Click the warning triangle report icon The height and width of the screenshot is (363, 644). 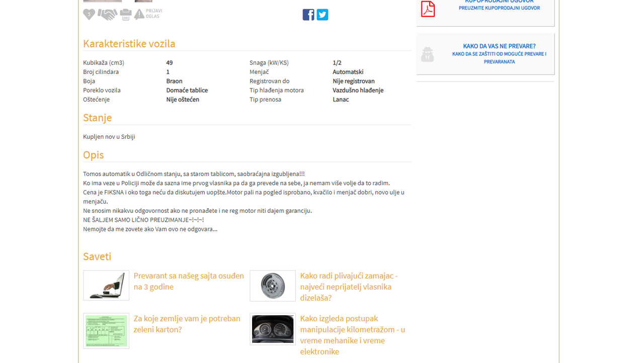pos(139,14)
